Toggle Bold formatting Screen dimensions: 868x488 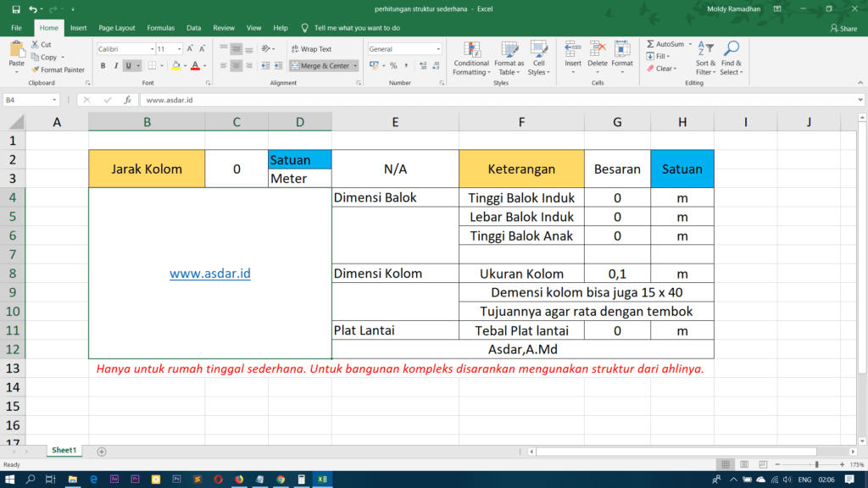pyautogui.click(x=103, y=65)
